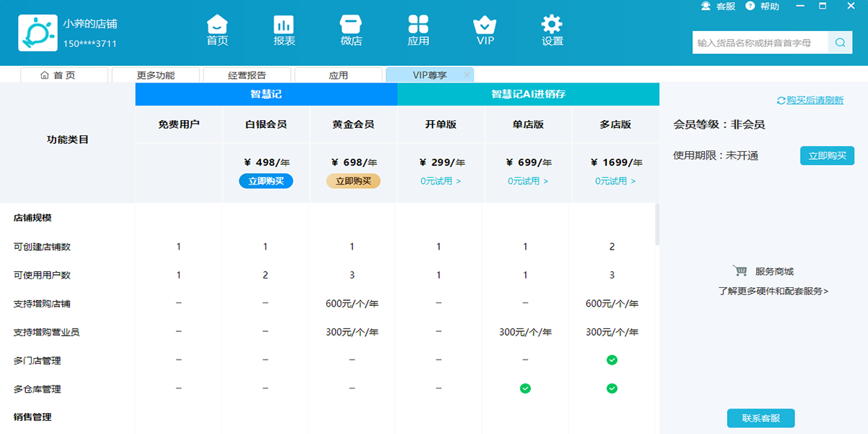
Task: Open the 设置 gear icon
Action: 552,25
